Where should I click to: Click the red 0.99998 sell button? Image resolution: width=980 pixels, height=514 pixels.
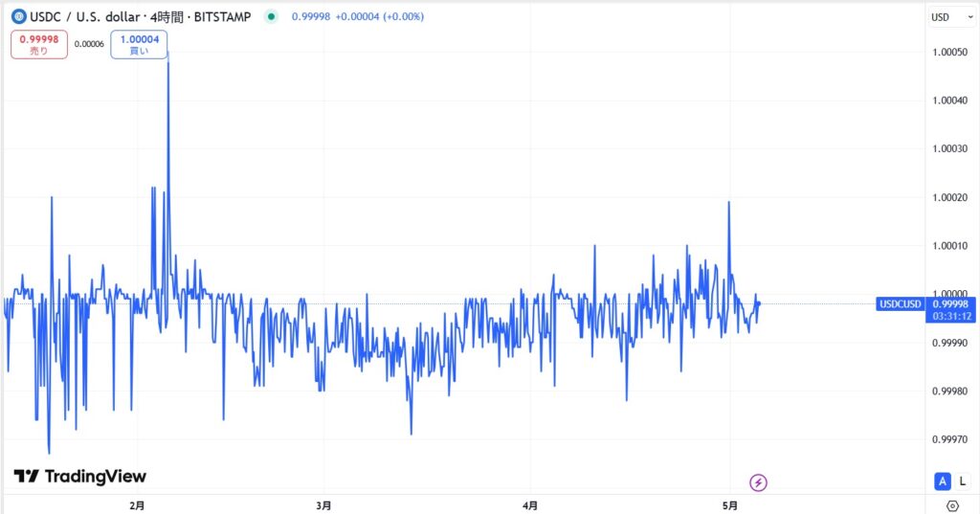[38, 44]
